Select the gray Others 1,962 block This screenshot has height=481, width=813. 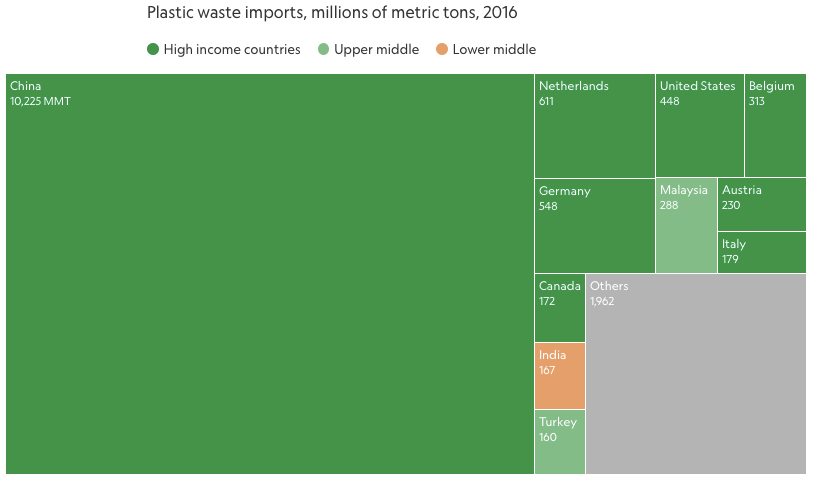[x=696, y=374]
